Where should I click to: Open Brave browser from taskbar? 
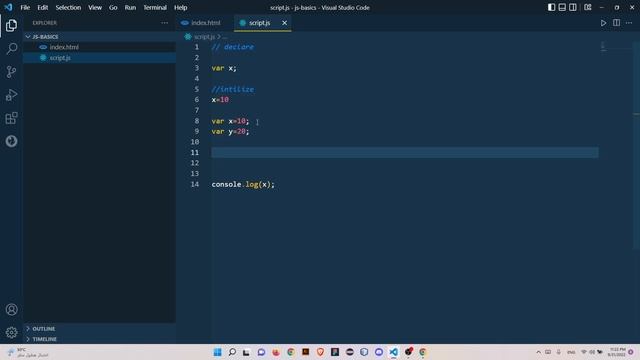(x=320, y=352)
